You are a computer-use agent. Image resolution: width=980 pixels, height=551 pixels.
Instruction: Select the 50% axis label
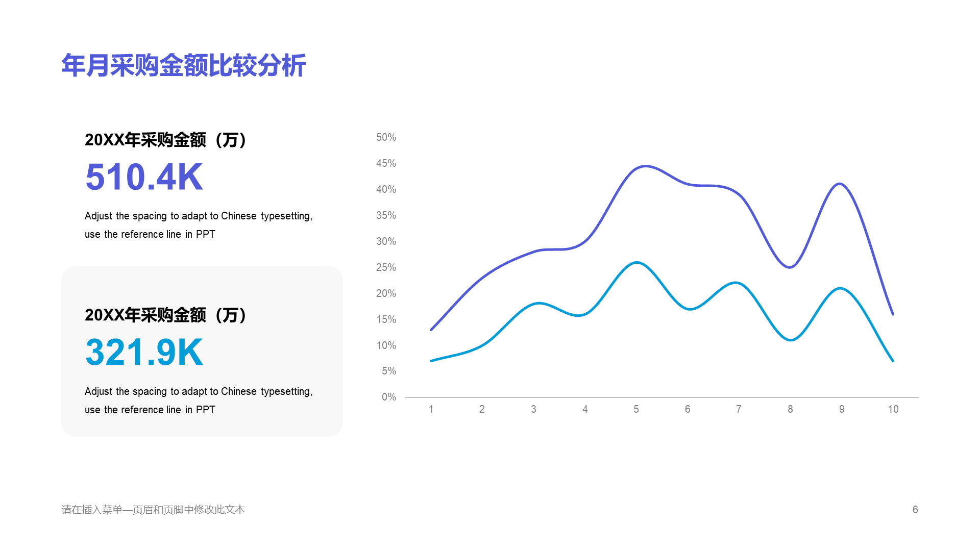(x=386, y=137)
